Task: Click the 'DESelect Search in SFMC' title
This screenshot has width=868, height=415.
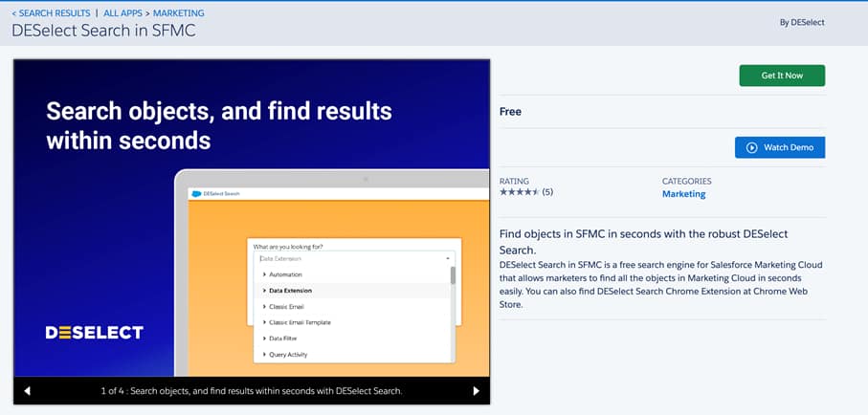Action: (x=103, y=31)
